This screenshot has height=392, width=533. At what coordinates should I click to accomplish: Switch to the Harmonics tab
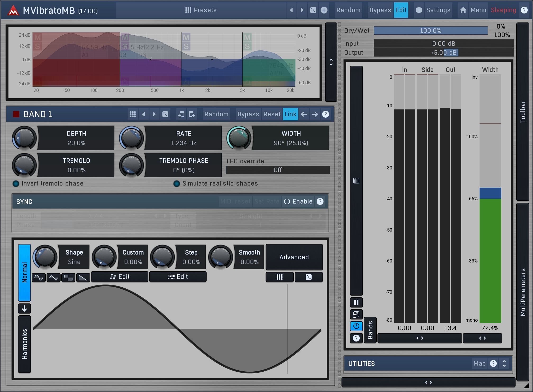tap(24, 344)
